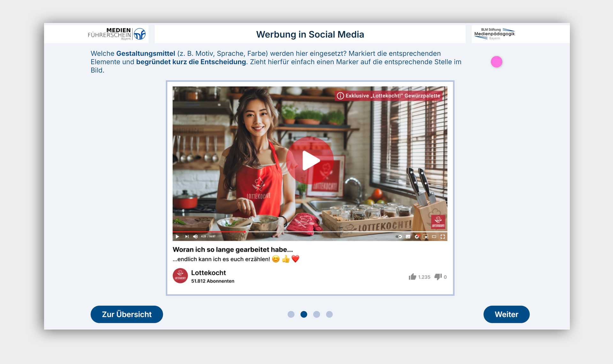Viewport: 613px width, 364px height.
Task: Go to the fourth page dot
Action: (329, 315)
